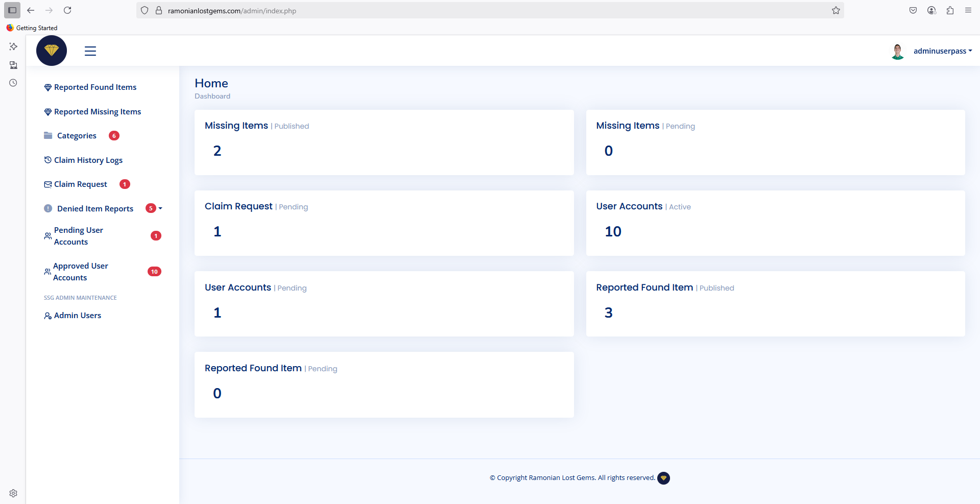Bookmark this page with the star icon
The width and height of the screenshot is (980, 504).
(x=835, y=10)
